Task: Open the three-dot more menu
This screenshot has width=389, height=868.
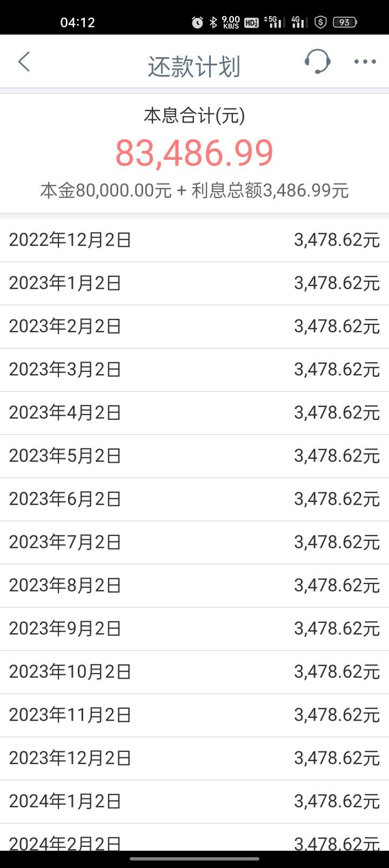Action: (x=365, y=62)
